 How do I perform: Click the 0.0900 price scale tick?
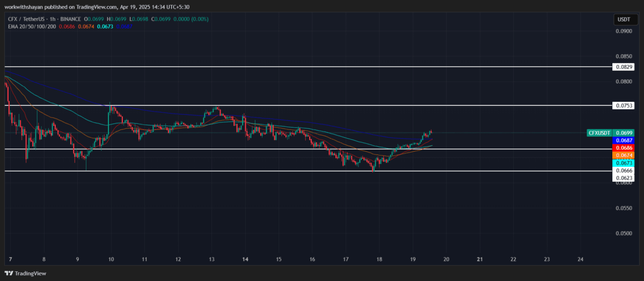(x=624, y=31)
